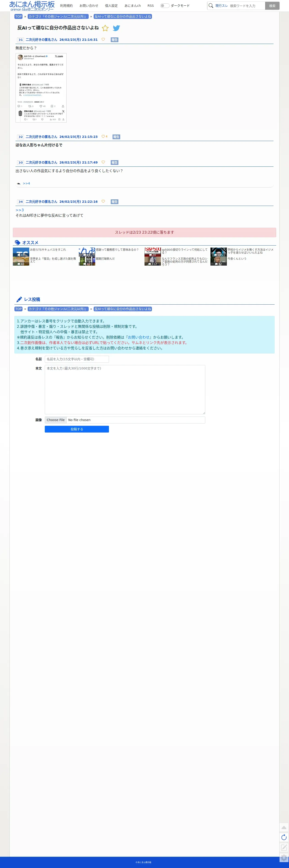The image size is (289, 868).
Task: Click the あにまん掲示板 site logo
Action: [32, 6]
